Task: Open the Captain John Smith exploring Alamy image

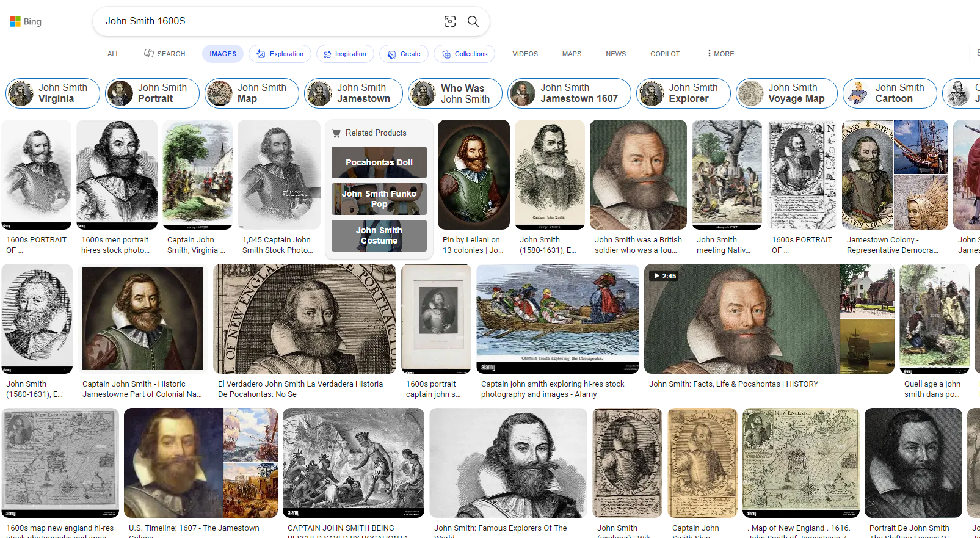Action: [x=557, y=318]
